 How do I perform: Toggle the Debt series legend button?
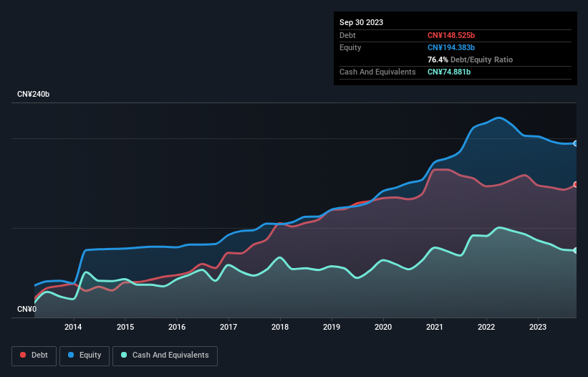(x=34, y=355)
